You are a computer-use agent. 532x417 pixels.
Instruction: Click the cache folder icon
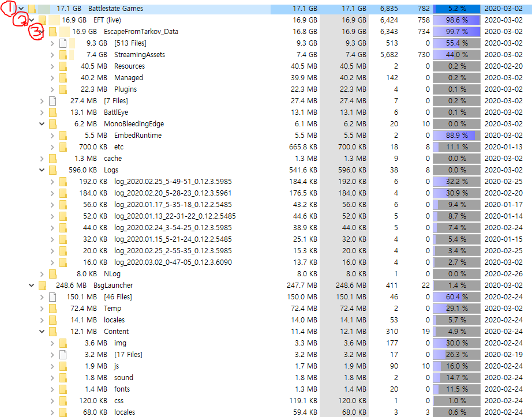click(x=53, y=159)
